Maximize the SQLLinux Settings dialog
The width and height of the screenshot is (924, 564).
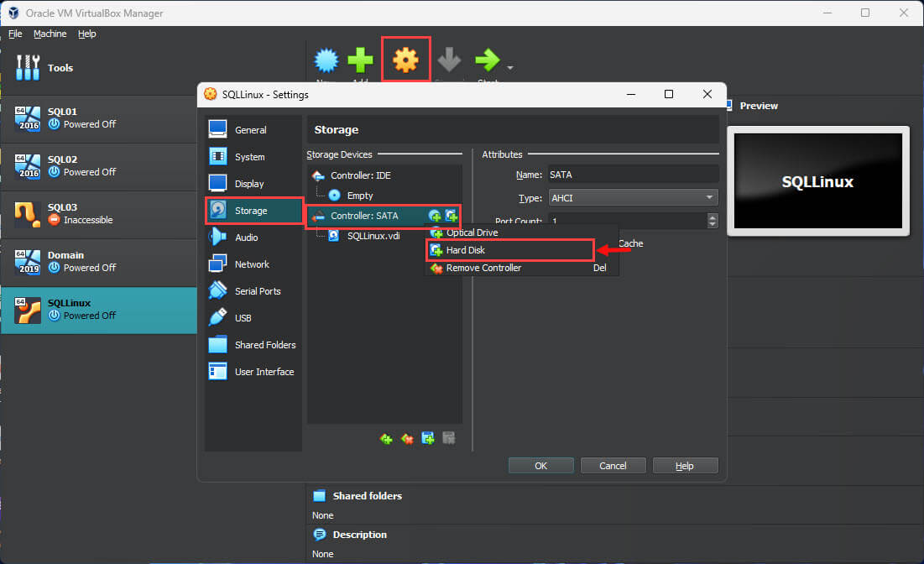669,94
